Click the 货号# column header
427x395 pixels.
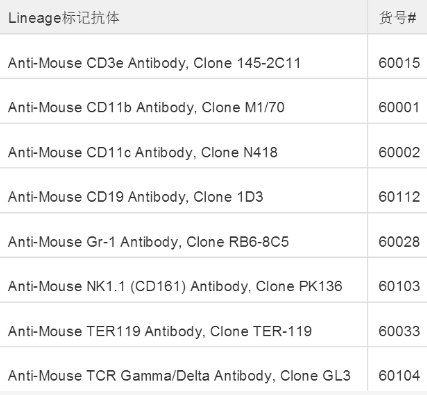pyautogui.click(x=398, y=18)
